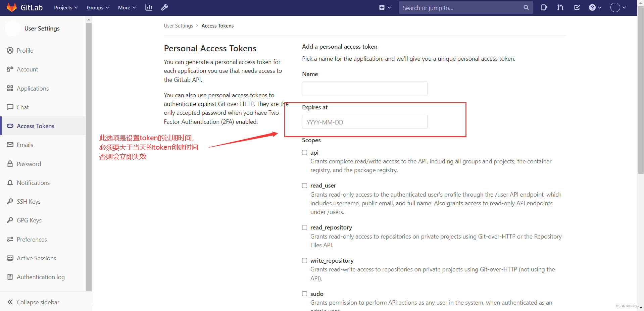This screenshot has width=644, height=311.
Task: Open the analytics bar-chart icon in top bar
Action: [x=149, y=7]
